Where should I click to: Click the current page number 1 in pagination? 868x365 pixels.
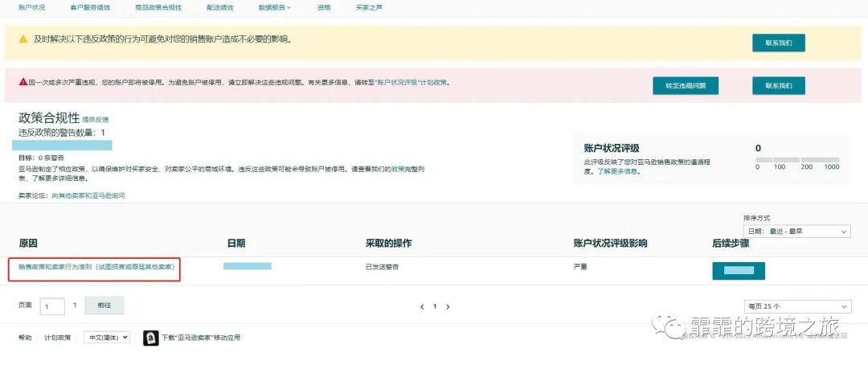click(x=435, y=307)
